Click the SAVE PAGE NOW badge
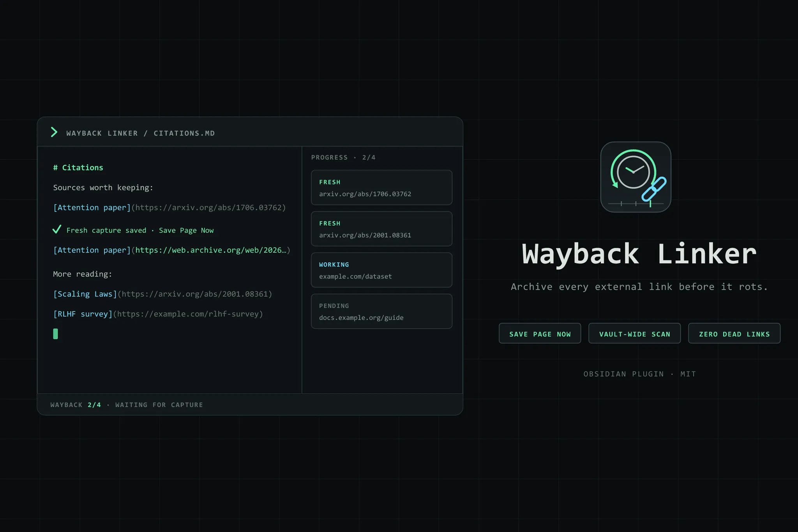 540,334
